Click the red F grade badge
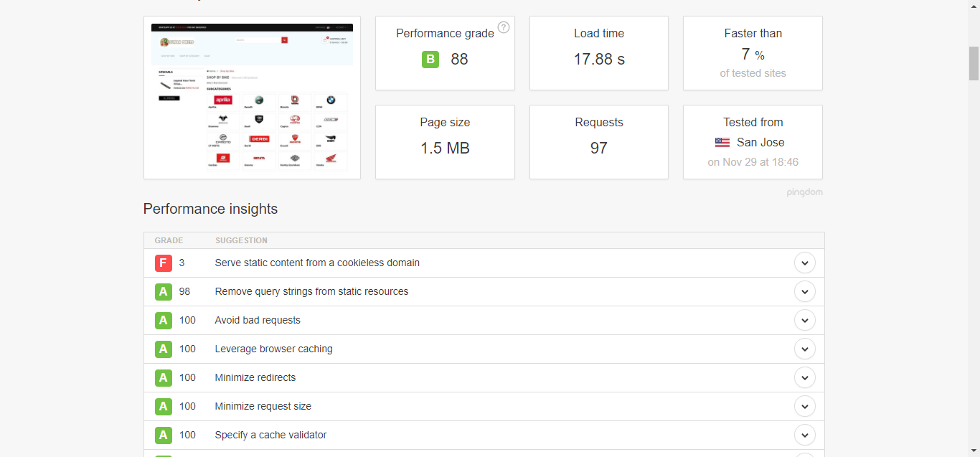Image resolution: width=980 pixels, height=457 pixels. (164, 263)
